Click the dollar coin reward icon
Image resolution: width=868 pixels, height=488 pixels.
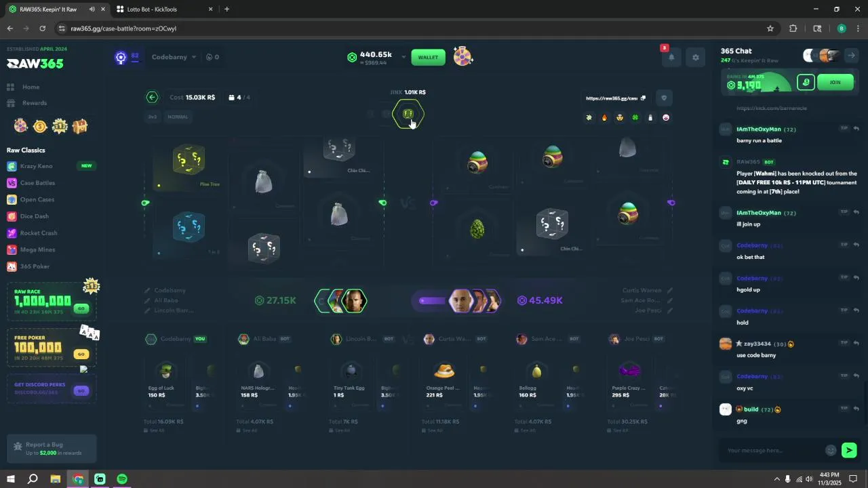coord(40,126)
